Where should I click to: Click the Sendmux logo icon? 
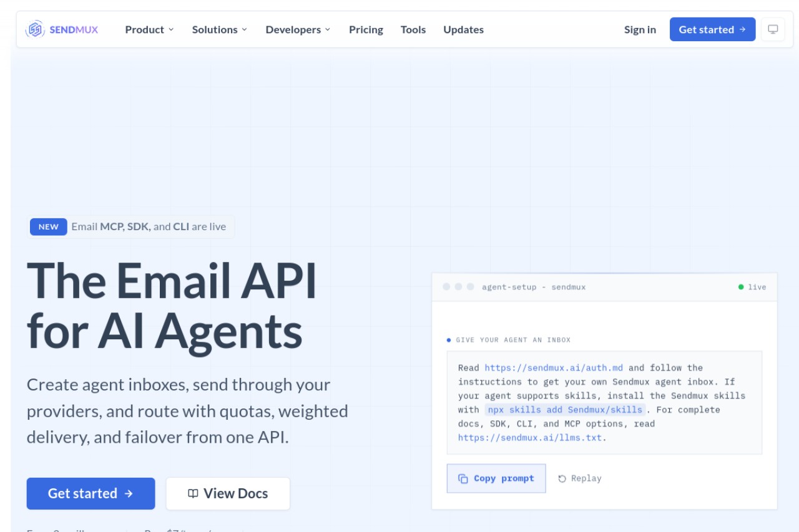[x=35, y=29]
